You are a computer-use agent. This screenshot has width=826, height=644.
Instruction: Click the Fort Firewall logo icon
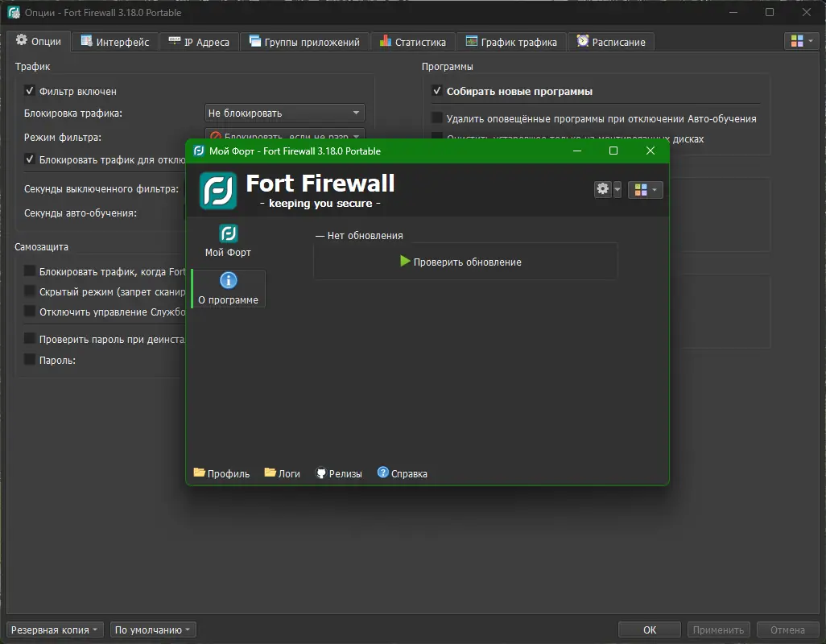(x=218, y=190)
